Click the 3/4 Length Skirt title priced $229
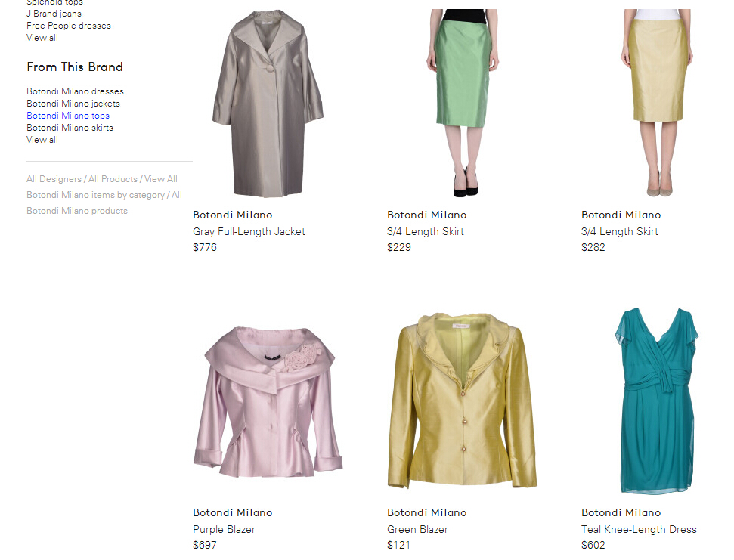 click(x=426, y=231)
